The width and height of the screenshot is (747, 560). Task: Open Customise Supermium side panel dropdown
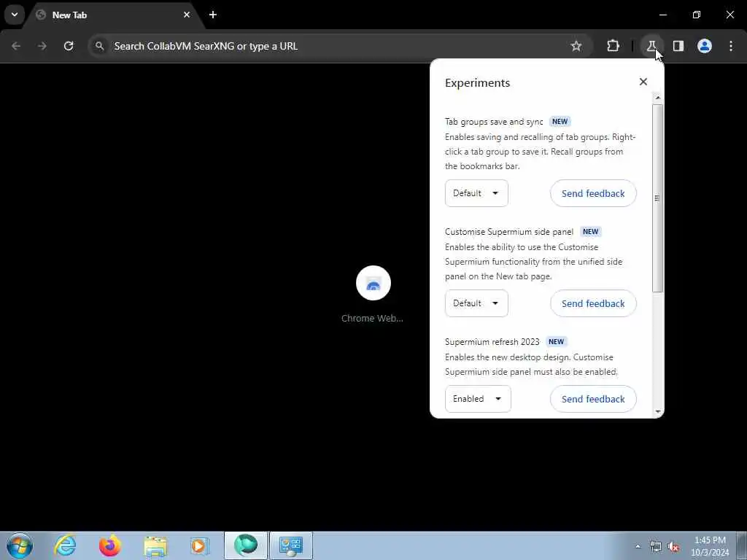(476, 303)
